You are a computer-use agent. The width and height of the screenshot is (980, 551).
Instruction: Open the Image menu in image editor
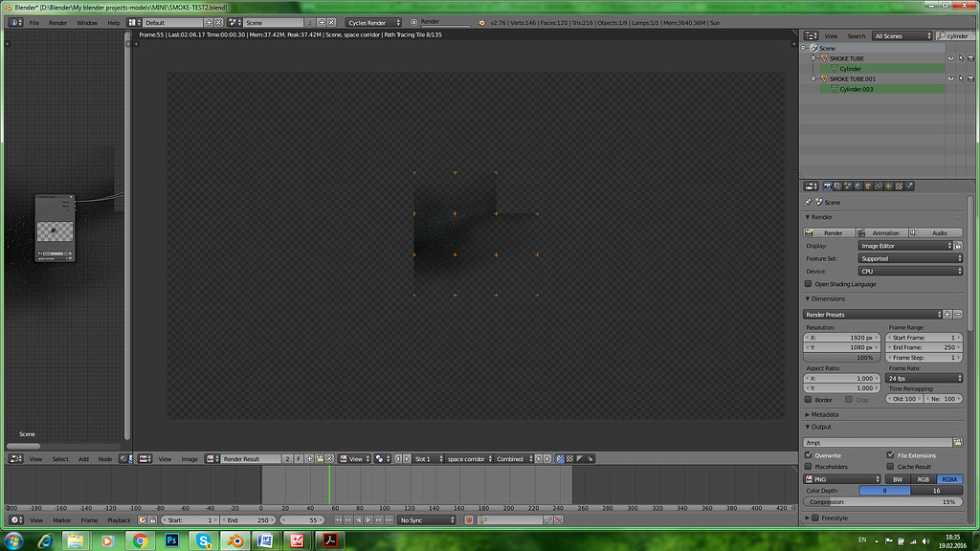189,459
